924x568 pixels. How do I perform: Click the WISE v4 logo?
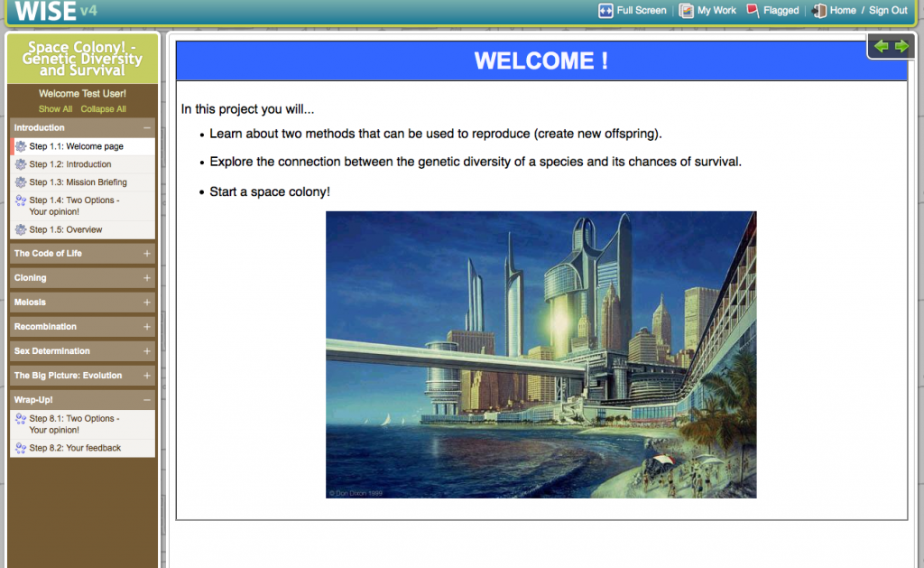click(55, 11)
